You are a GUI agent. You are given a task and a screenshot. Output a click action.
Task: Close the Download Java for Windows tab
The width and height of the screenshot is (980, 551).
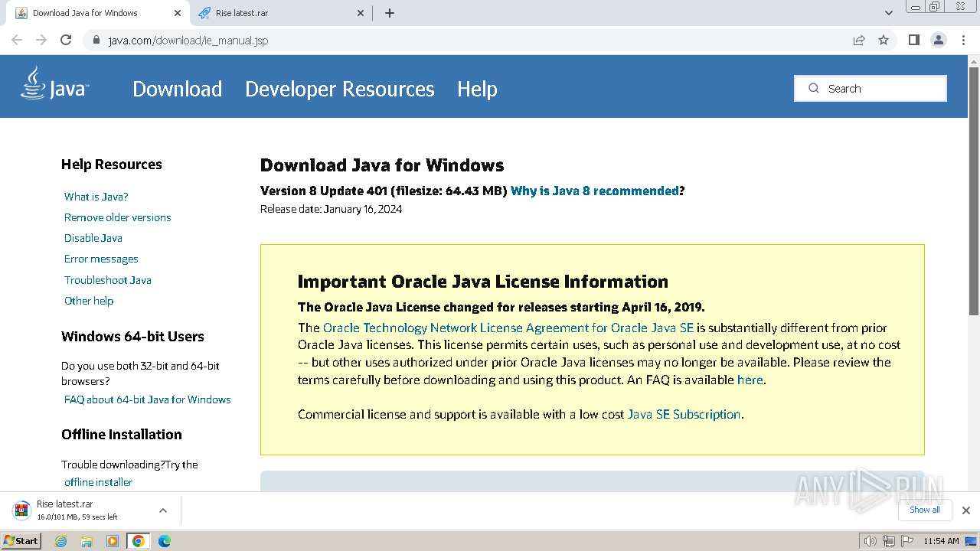pyautogui.click(x=178, y=13)
